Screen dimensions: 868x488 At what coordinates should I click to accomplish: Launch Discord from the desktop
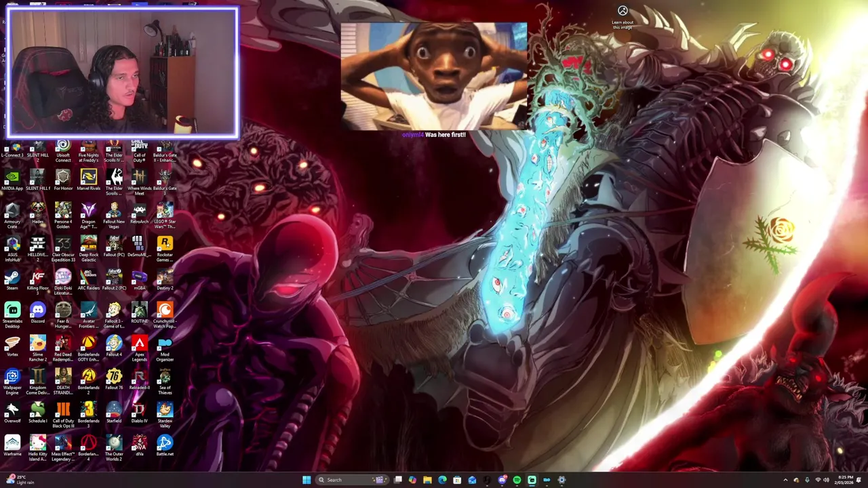[37, 314]
